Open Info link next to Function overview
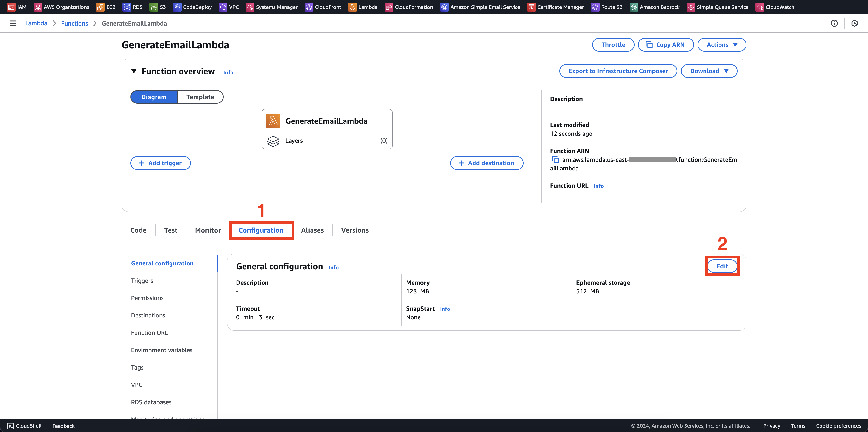Viewport: 868px width, 432px height. coord(228,73)
